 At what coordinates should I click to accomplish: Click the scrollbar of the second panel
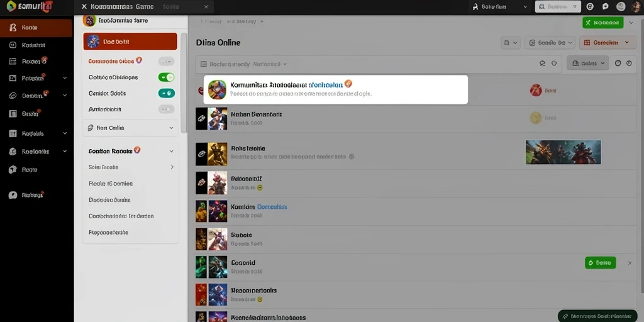[184, 82]
